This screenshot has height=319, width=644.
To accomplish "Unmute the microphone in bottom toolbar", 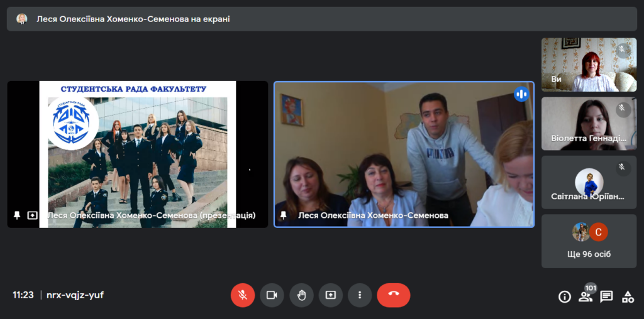I will [x=243, y=295].
